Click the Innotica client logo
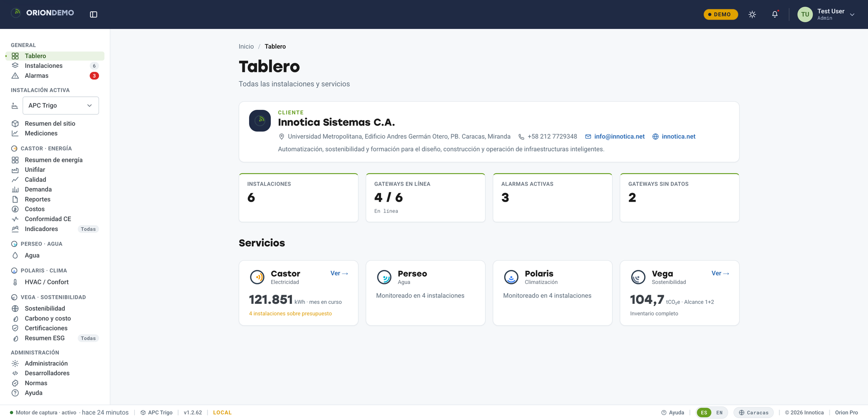Image resolution: width=868 pixels, height=420 pixels. coord(260,121)
